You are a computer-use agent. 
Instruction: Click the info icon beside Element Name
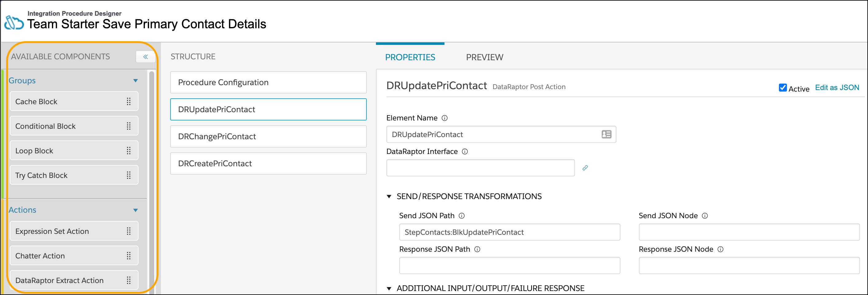tap(445, 118)
